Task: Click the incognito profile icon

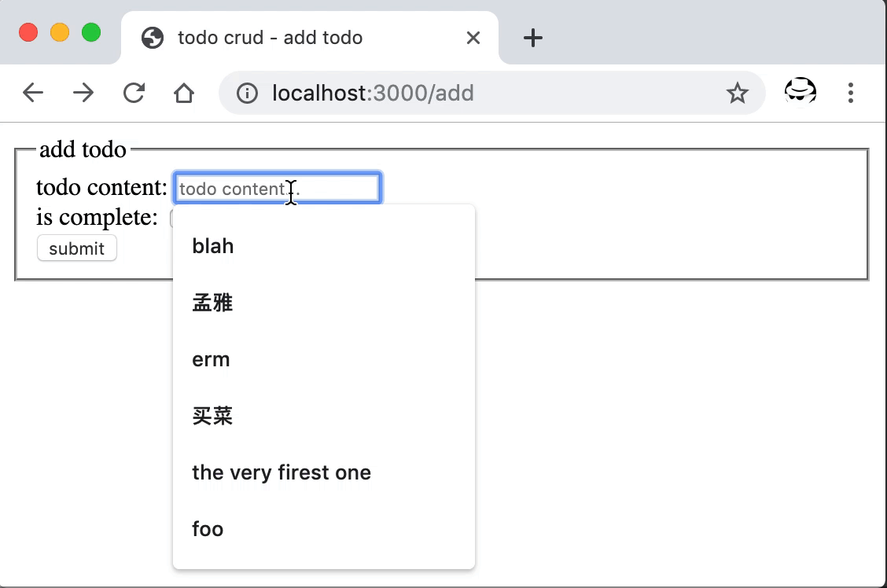Action: pos(800,92)
